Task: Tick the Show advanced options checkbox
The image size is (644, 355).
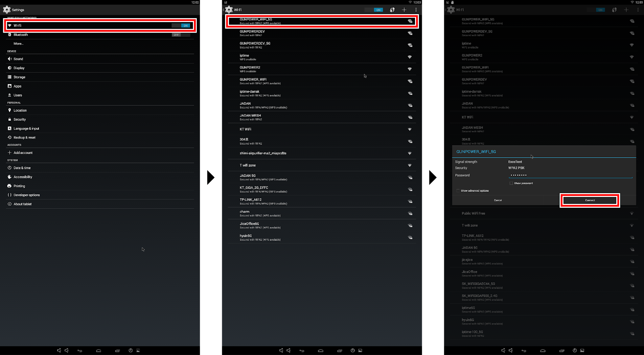Action: (458, 191)
